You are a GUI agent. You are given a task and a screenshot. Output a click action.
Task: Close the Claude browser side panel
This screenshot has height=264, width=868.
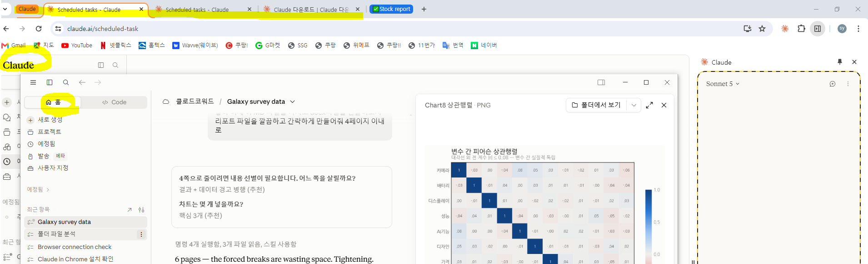[x=854, y=62]
